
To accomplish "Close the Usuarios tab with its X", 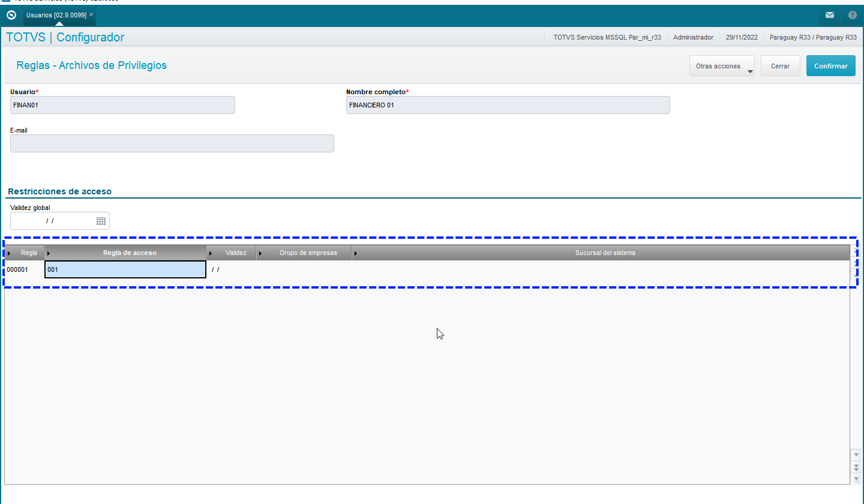I will (91, 14).
